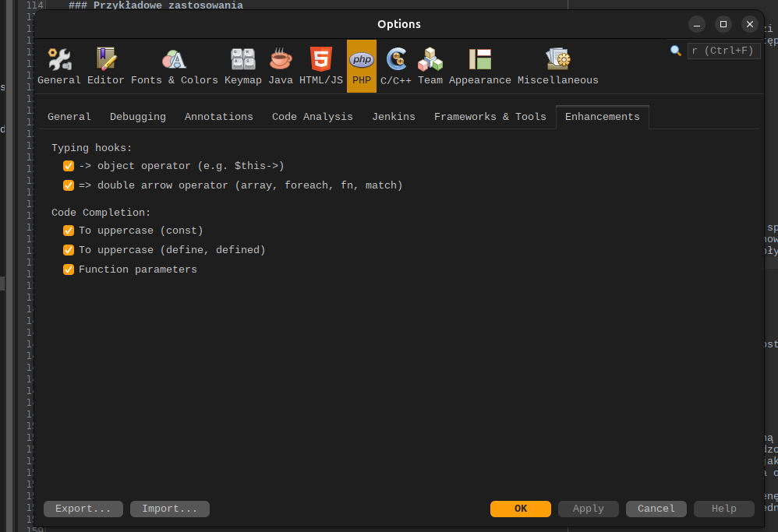The height and width of the screenshot is (532, 778).
Task: Open the Code Analysis tab
Action: click(313, 117)
